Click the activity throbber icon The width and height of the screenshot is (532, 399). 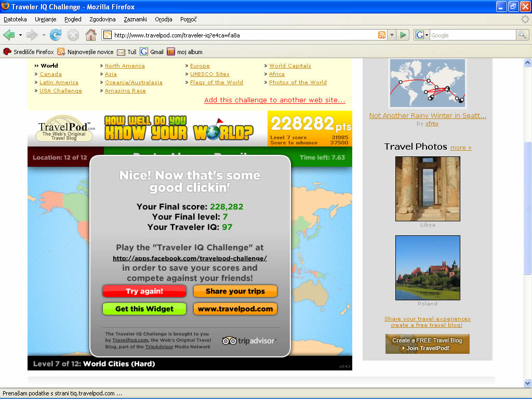(525, 19)
